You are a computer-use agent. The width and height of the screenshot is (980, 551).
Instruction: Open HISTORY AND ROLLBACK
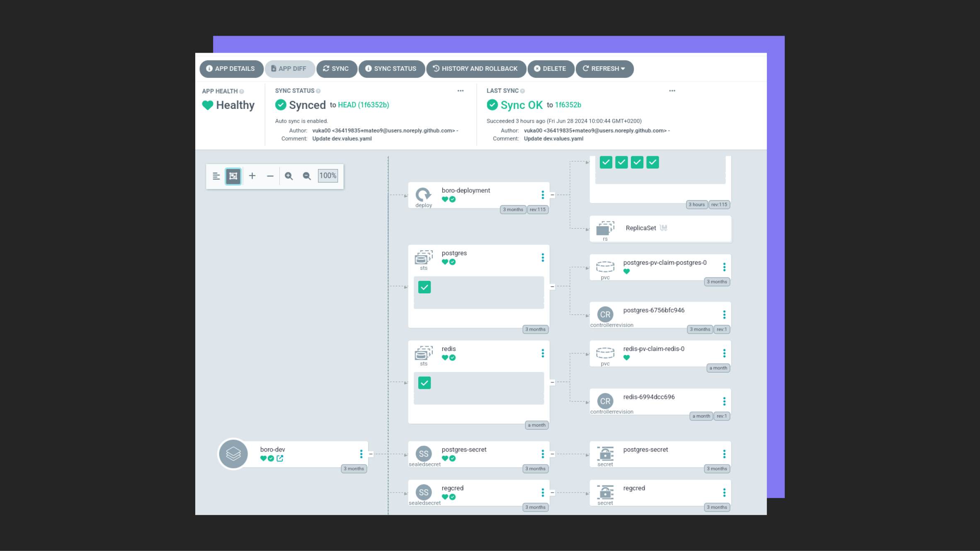[x=476, y=69]
